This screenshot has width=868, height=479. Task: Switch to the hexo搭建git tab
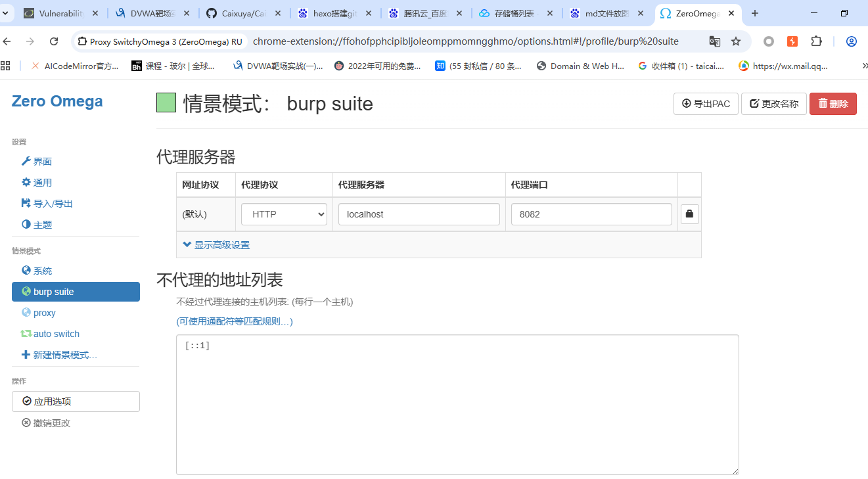[334, 13]
